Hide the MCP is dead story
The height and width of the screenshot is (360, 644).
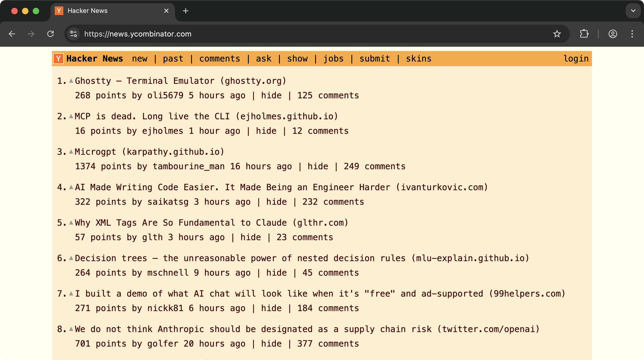click(x=266, y=131)
